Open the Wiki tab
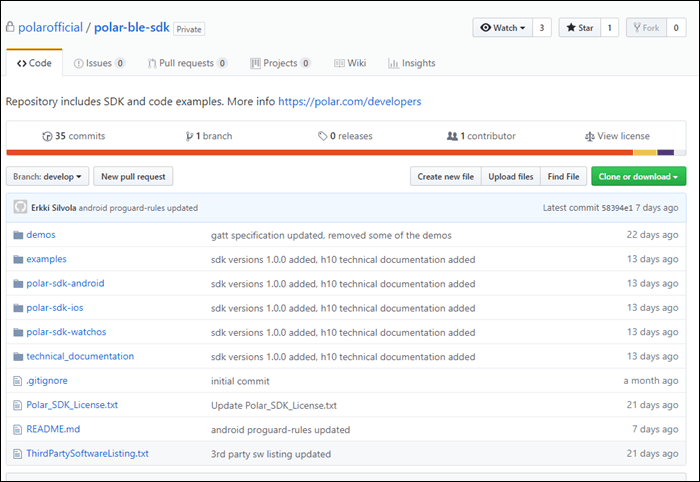This screenshot has height=482, width=700. [x=350, y=63]
